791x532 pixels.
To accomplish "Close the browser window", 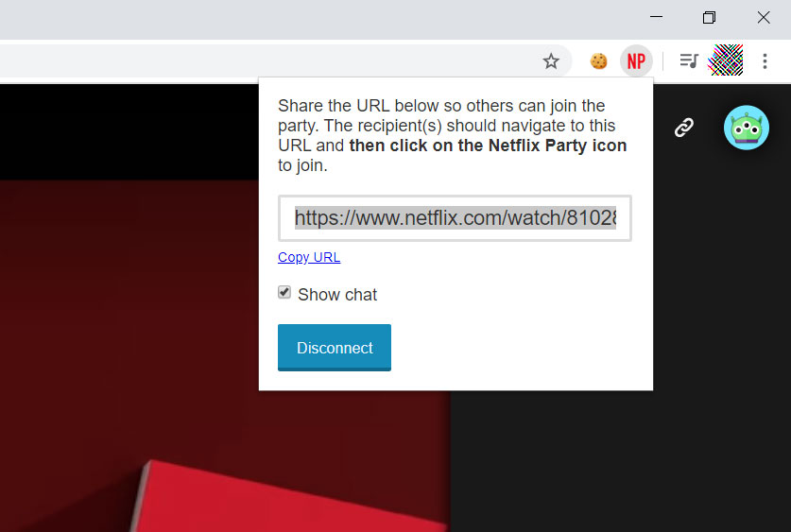I will pyautogui.click(x=764, y=18).
